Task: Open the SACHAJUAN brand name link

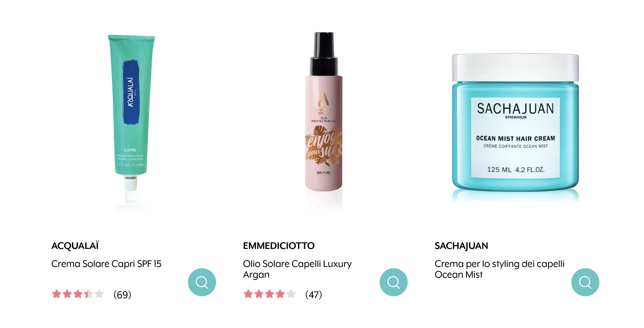Action: click(x=461, y=246)
